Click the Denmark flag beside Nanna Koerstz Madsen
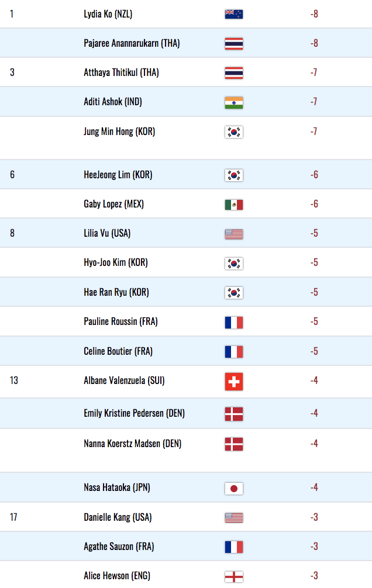The width and height of the screenshot is (372, 588). 234,444
